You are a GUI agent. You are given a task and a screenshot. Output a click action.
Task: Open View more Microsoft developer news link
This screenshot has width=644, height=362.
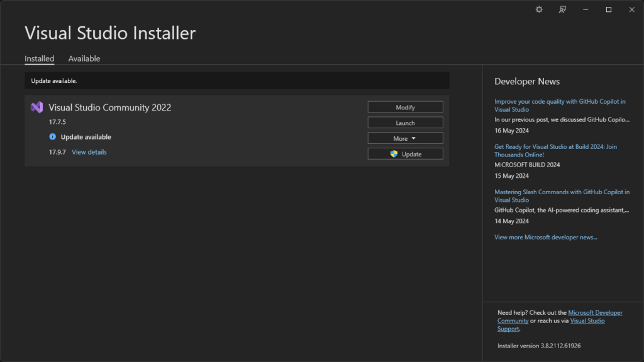[546, 237]
